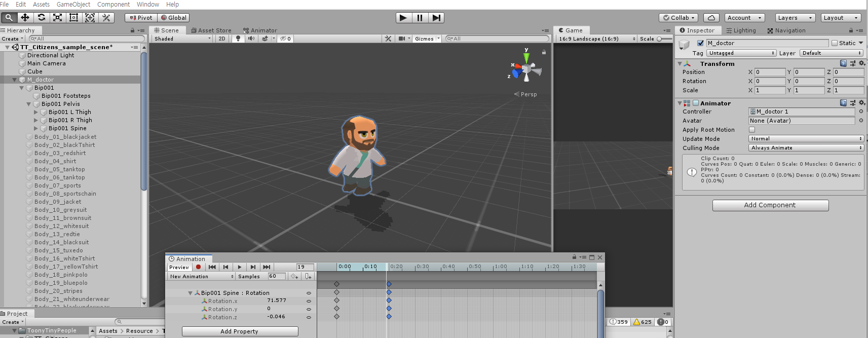
Task: Select the Move tool
Action: [25, 18]
